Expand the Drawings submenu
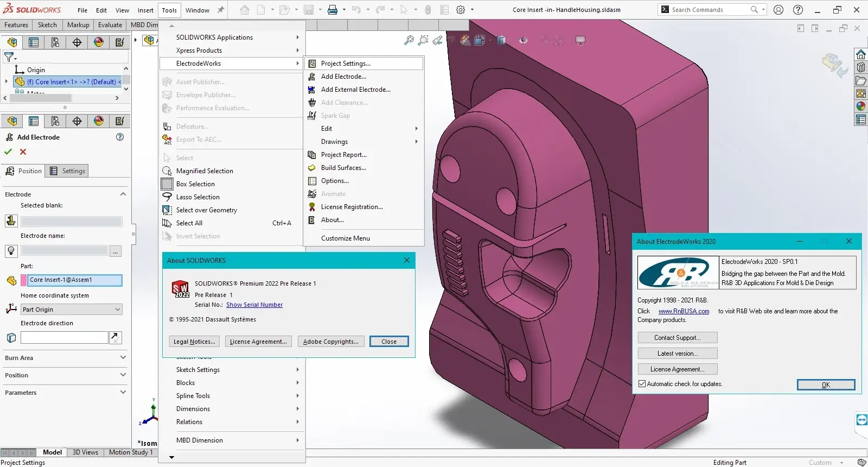This screenshot has height=467, width=868. (417, 142)
